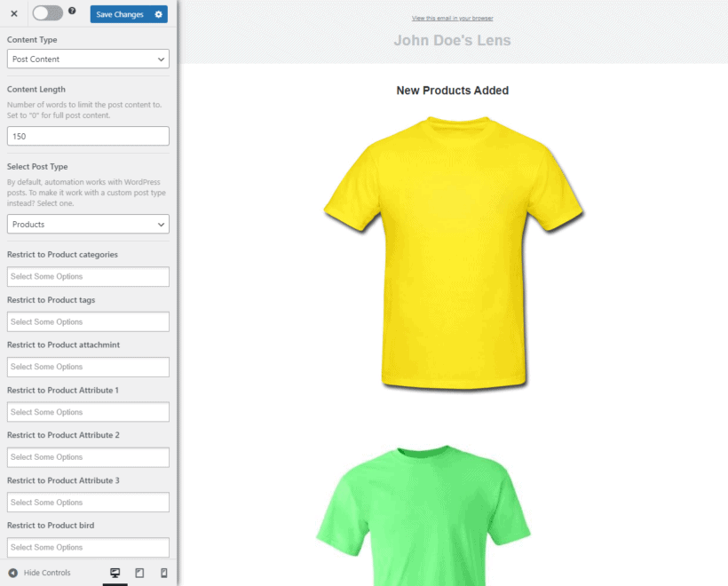Open the Restrict to Product bird selector
The width and height of the screenshot is (728, 586).
[87, 547]
